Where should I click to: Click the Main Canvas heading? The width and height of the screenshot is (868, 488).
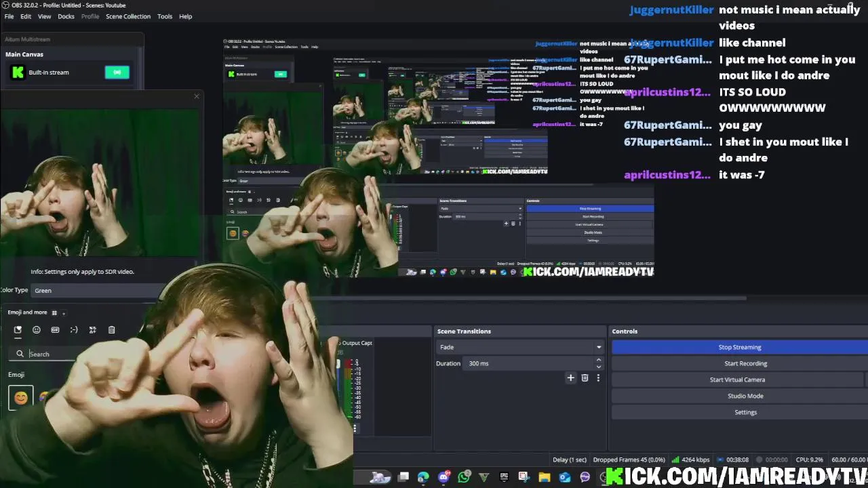pos(24,54)
